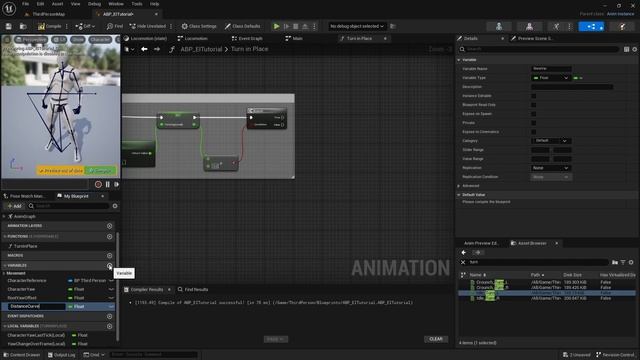This screenshot has width=640, height=360.
Task: Add a new macro plus icon
Action: coord(109,256)
